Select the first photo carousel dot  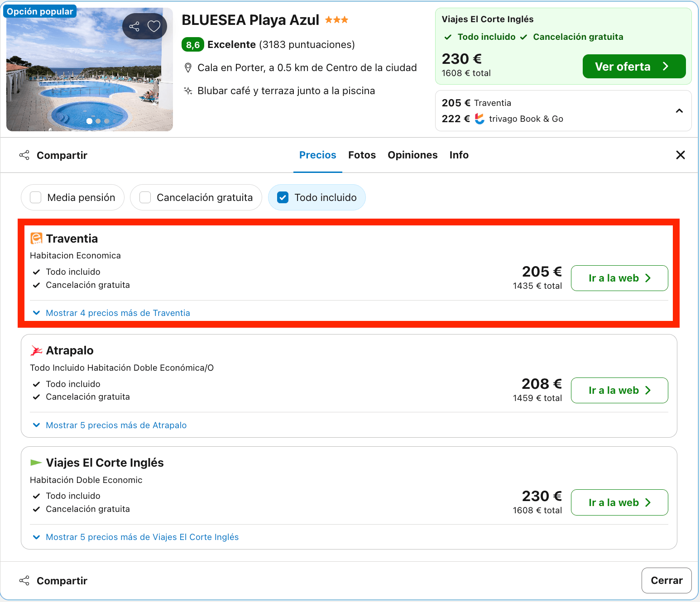tap(90, 121)
